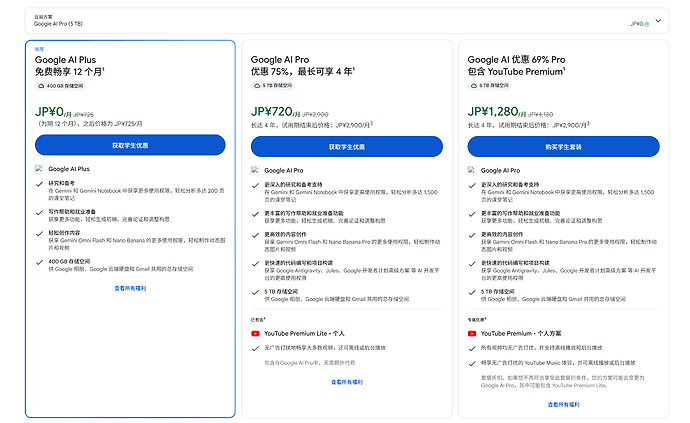Image resolution: width=690 pixels, height=423 pixels.
Task: Get the student offer in the JP¥720 Pro card
Action: (x=347, y=147)
